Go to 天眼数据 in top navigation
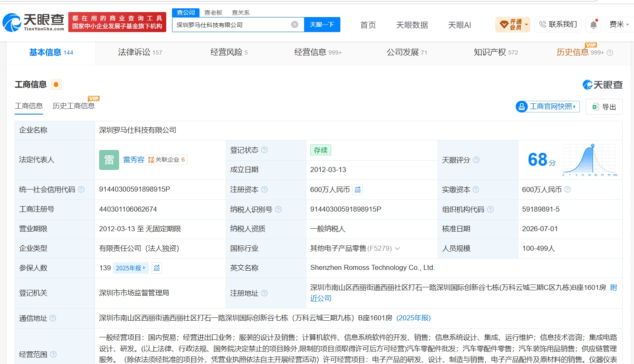The image size is (634, 364). tap(412, 25)
